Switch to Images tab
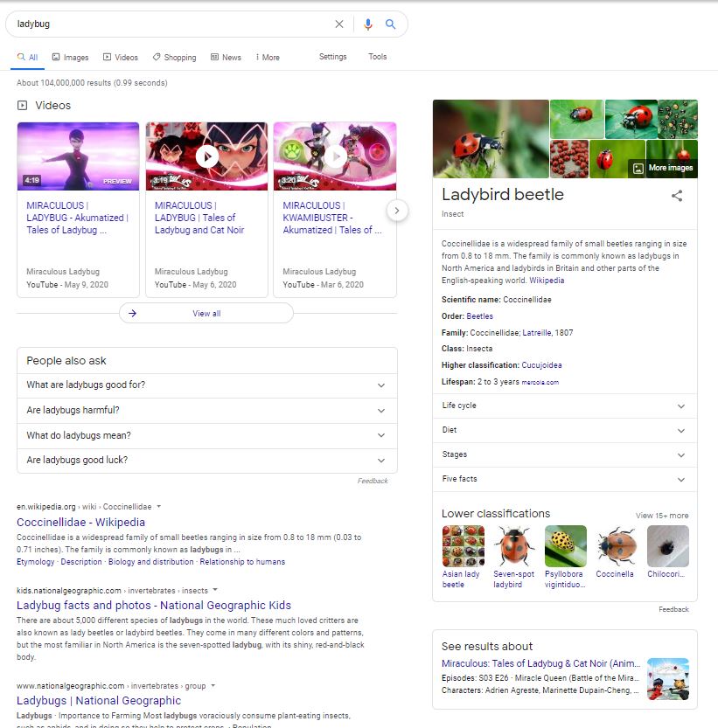 (70, 57)
